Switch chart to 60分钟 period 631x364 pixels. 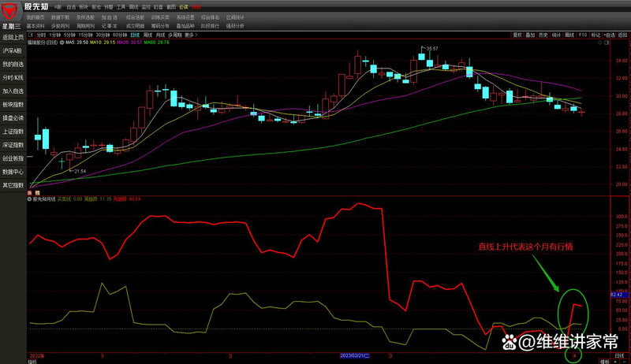pos(120,35)
